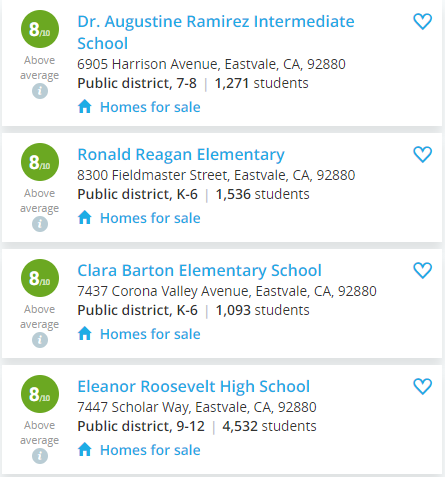Click info icon under Clara Barton rating

(x=40, y=340)
